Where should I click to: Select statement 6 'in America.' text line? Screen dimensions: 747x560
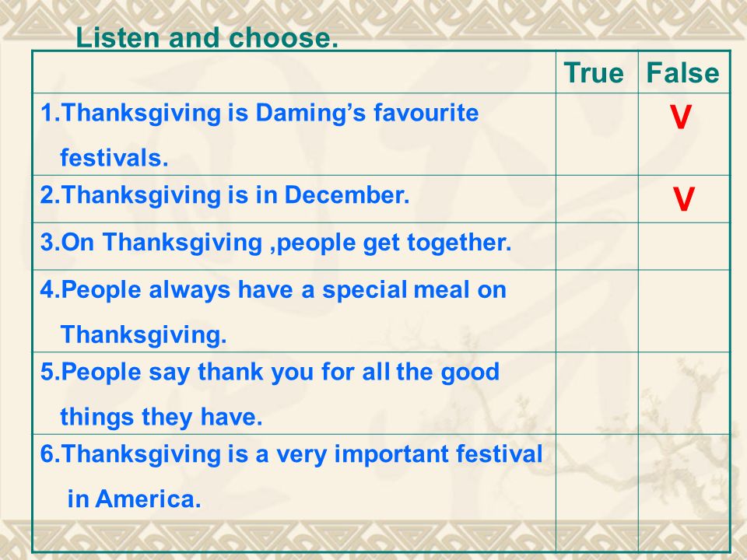point(135,499)
